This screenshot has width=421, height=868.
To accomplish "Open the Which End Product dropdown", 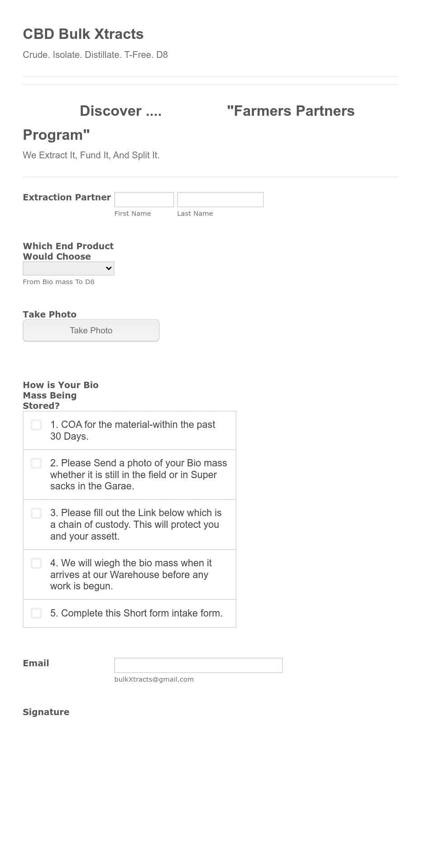I will [x=68, y=268].
